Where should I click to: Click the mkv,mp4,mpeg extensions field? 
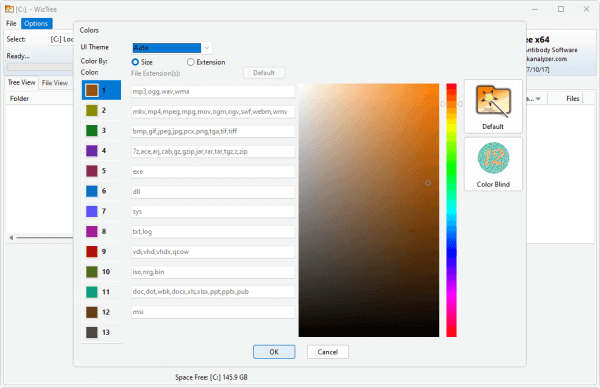point(213,112)
